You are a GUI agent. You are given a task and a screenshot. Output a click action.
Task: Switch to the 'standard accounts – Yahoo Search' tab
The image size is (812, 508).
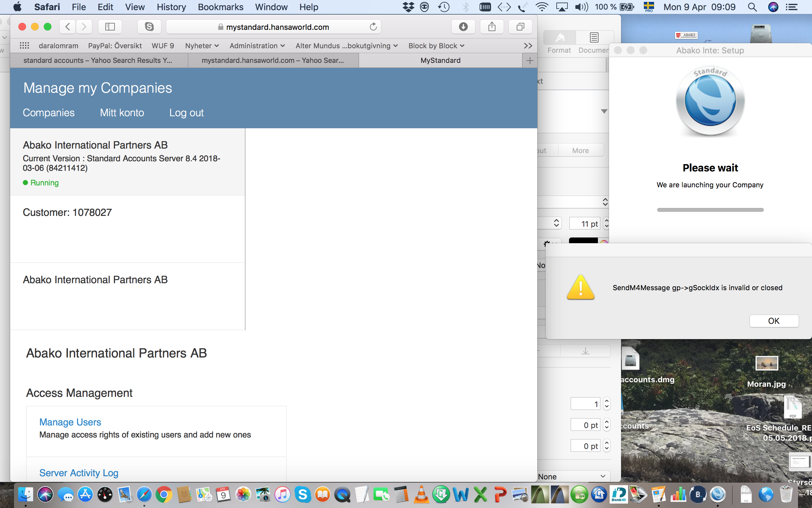click(99, 60)
